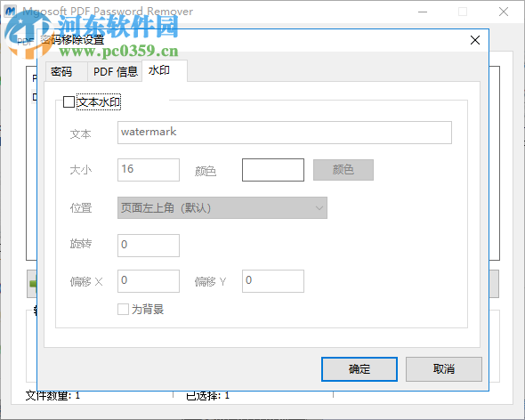525x420 pixels.
Task: Close the Mgosoft PDF Password Remover window
Action: point(504,12)
